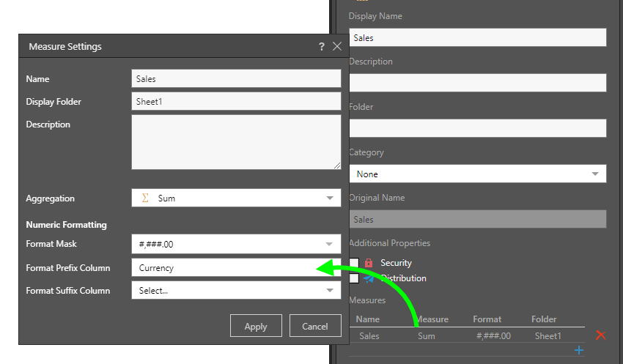Screen dimensions: 623x364
Task: Delete the Sales measure with red X
Action: pos(601,335)
